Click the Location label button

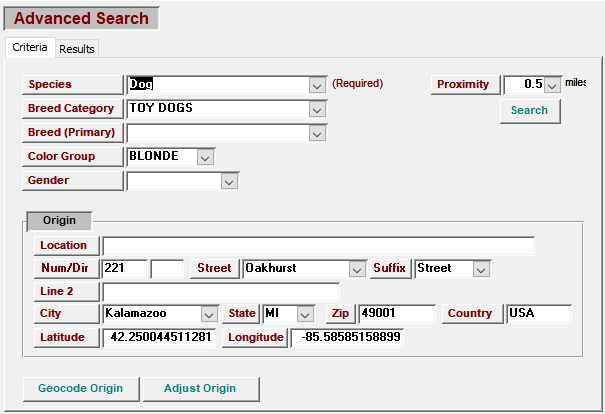pyautogui.click(x=66, y=246)
